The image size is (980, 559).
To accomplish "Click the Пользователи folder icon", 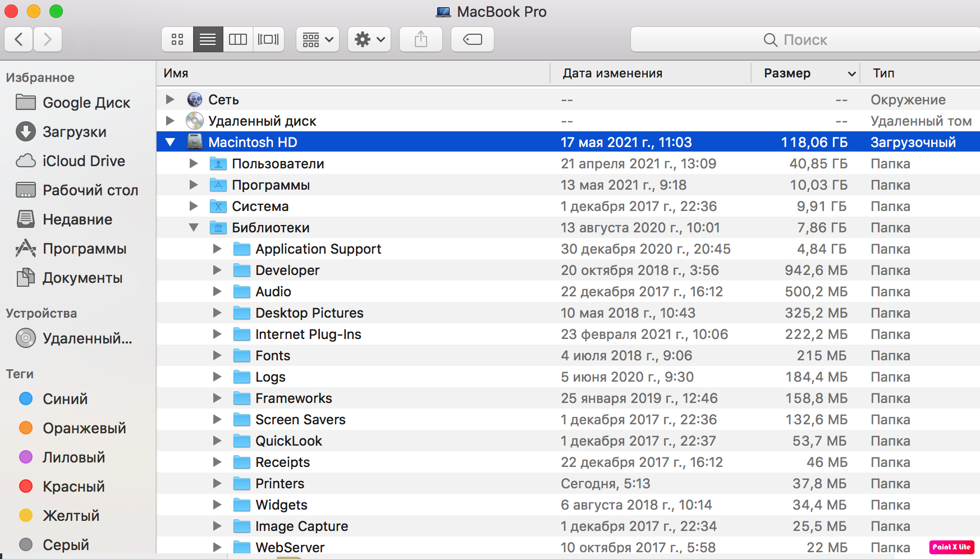I will pyautogui.click(x=218, y=164).
